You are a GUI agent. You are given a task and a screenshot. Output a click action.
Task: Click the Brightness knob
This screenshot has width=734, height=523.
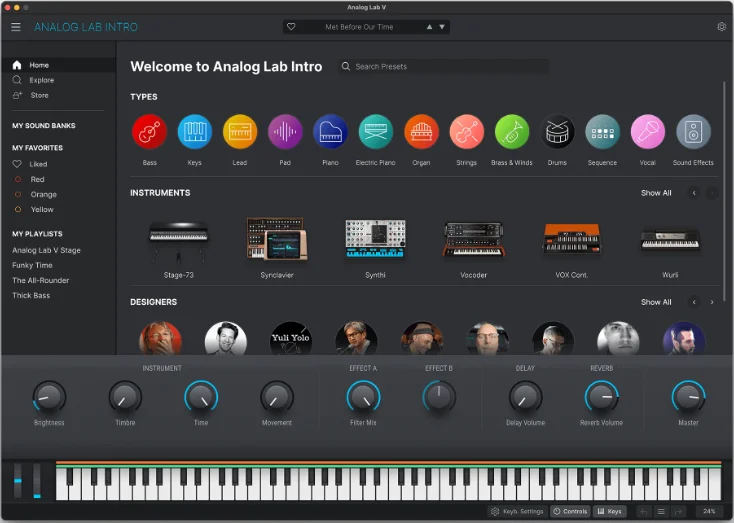pyautogui.click(x=49, y=397)
